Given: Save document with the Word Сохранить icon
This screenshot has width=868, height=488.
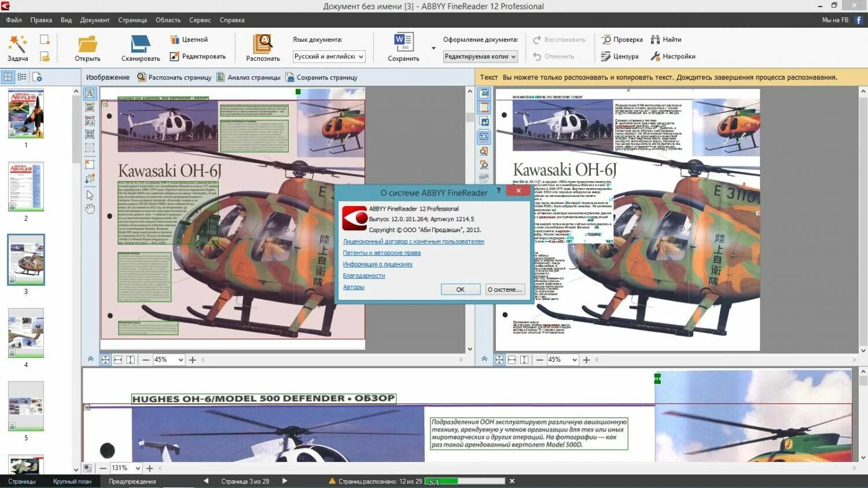Looking at the screenshot, I should tap(403, 47).
